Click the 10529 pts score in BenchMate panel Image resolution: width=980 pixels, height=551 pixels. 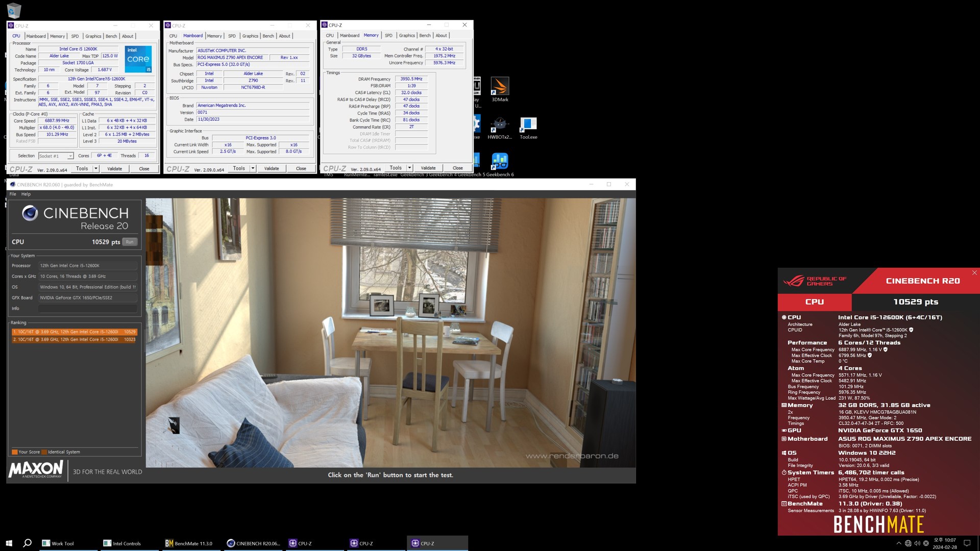point(916,302)
